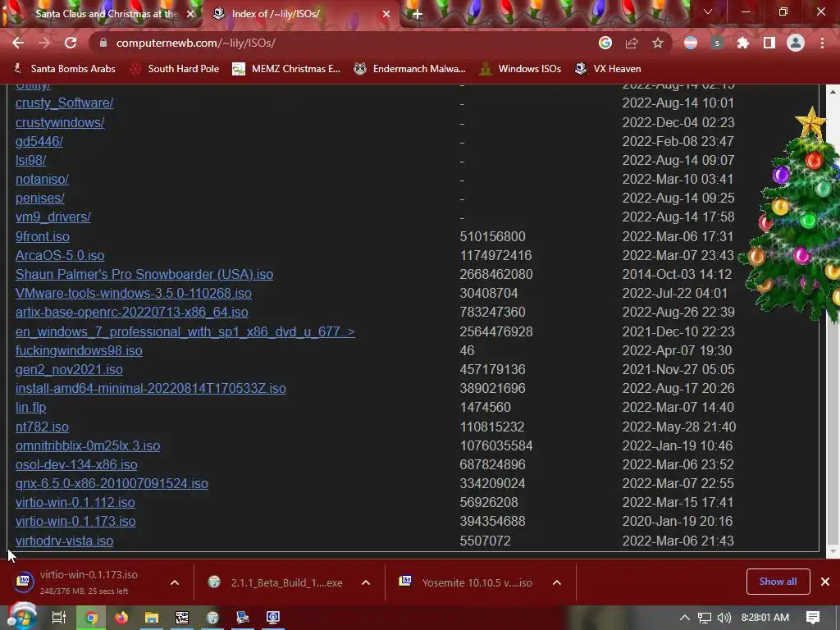Image resolution: width=840 pixels, height=630 pixels.
Task: Open the crusty_Software/ directory
Action: pos(64,103)
